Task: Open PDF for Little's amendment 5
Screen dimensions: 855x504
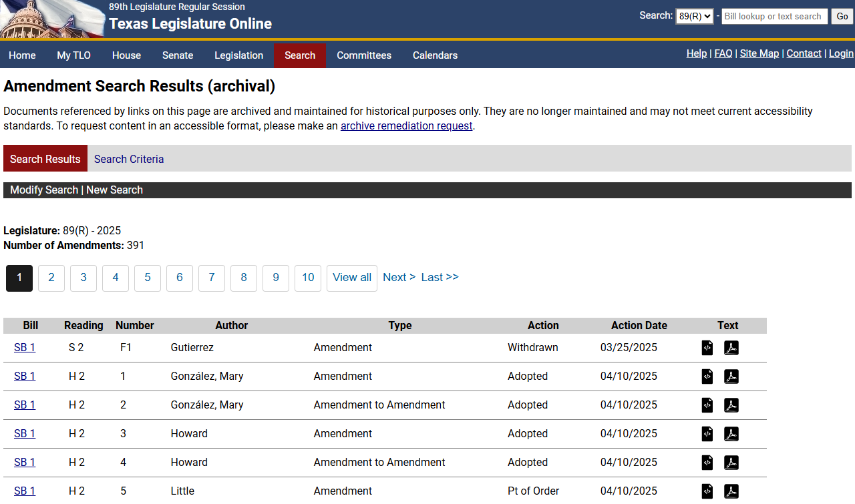Action: [x=731, y=491]
